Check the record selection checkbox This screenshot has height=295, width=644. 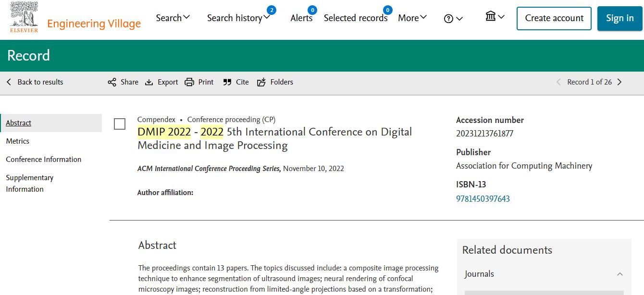120,124
